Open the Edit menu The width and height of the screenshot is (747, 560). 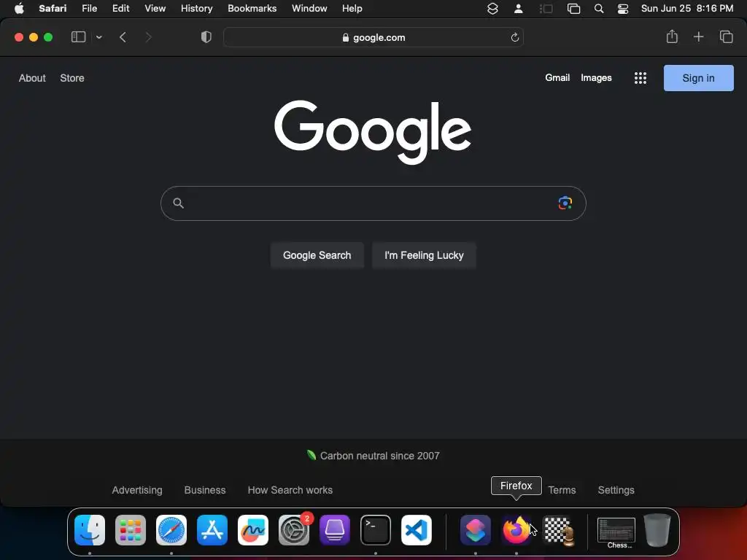[120, 9]
